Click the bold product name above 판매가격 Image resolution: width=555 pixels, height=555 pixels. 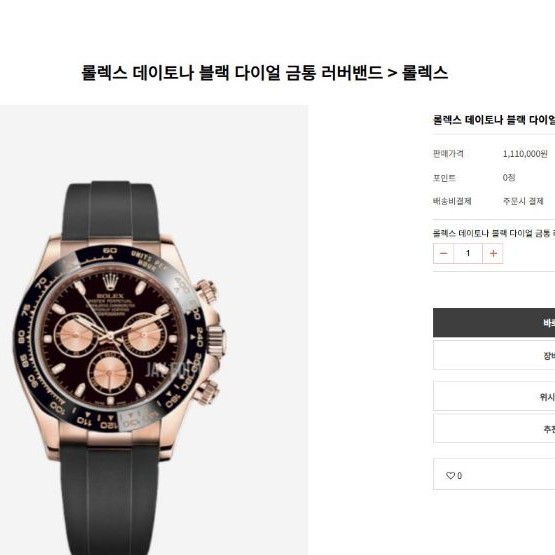point(494,120)
